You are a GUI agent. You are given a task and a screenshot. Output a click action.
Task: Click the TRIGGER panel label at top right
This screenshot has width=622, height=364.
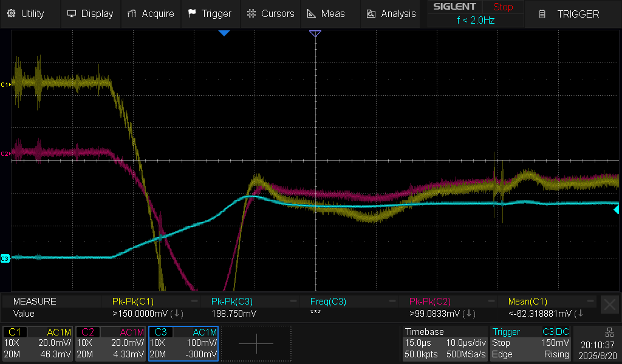570,14
